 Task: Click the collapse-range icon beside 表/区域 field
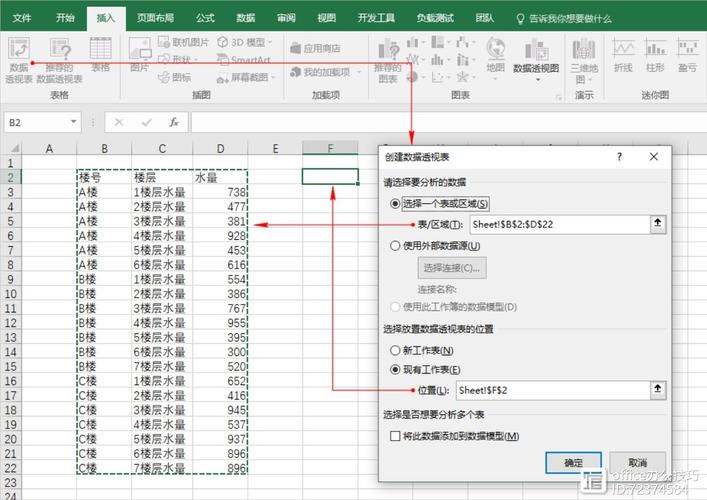point(658,224)
